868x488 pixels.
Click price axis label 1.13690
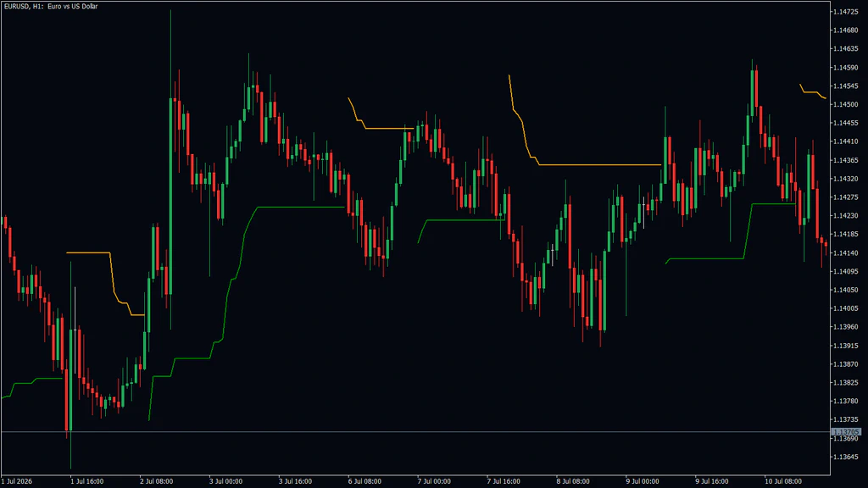pos(846,439)
